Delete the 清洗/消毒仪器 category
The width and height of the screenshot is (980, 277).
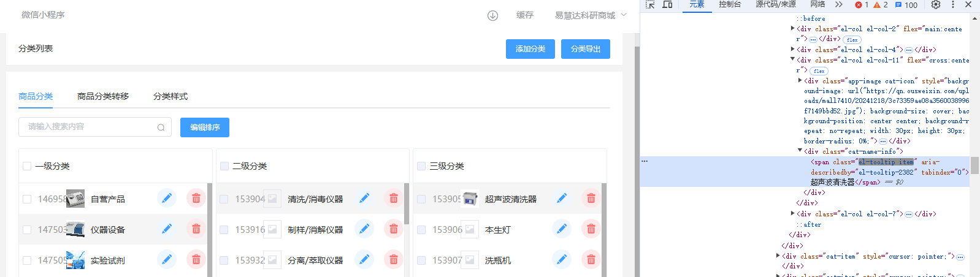click(394, 198)
